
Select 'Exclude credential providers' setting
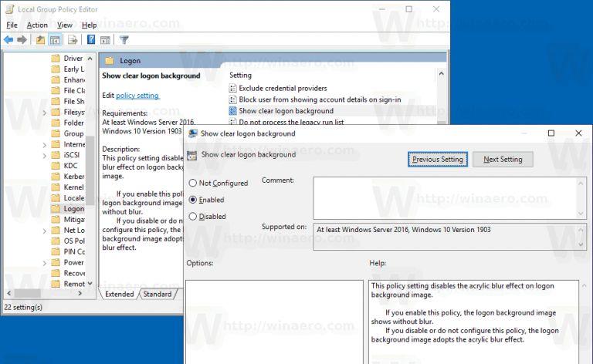[283, 89]
